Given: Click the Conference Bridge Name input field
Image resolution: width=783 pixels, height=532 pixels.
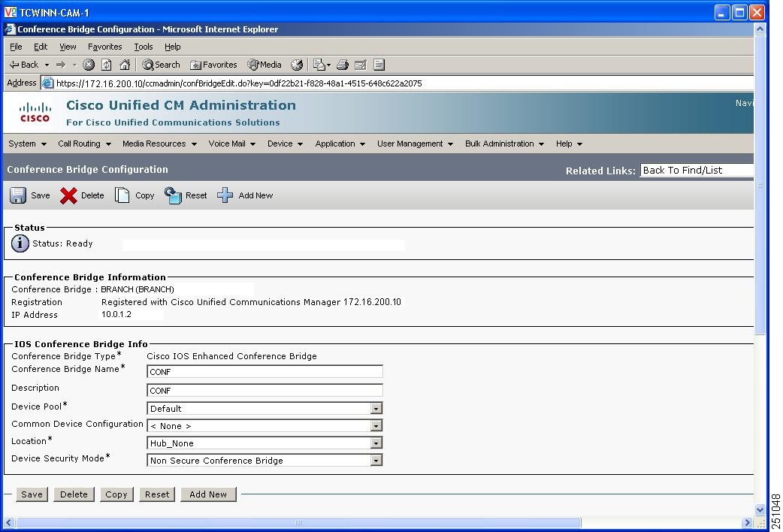Looking at the screenshot, I should [x=265, y=372].
